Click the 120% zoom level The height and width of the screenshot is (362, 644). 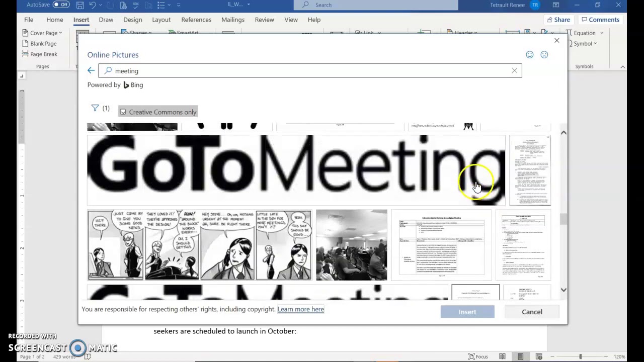click(x=619, y=356)
